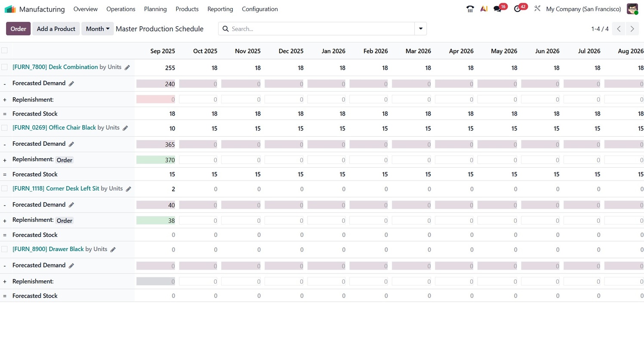Edit Drawer Black Sep 2025 replenishment cell

tap(156, 281)
